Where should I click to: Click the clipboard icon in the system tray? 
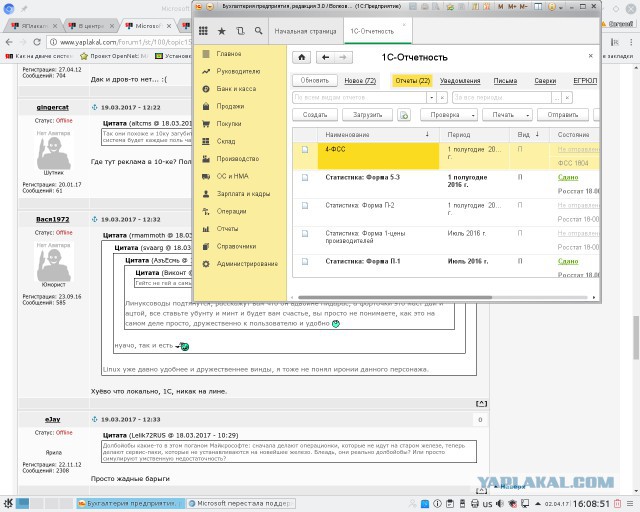450,503
